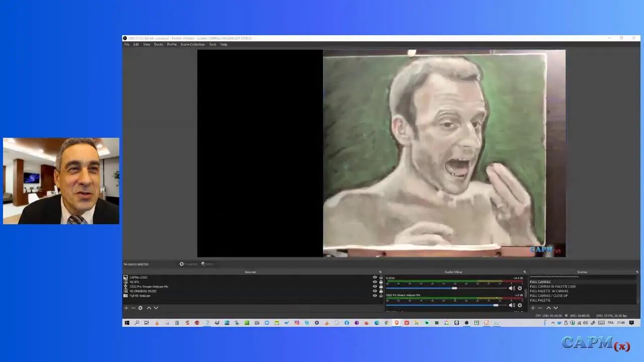This screenshot has height=362, width=644.
Task: Mute C922 Pro Stream Webcam Mic speaker
Action: click(512, 305)
